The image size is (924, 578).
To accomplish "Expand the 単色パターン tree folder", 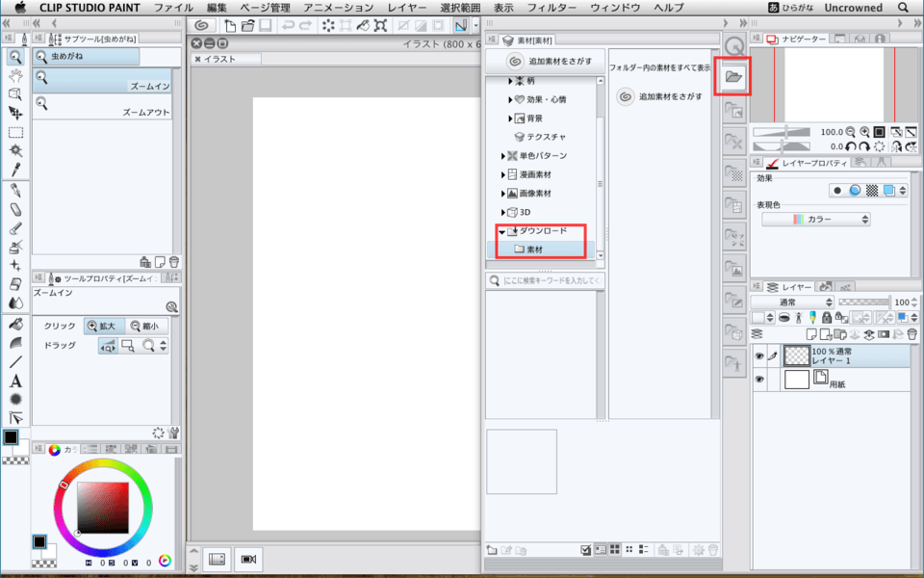I will pos(503,156).
